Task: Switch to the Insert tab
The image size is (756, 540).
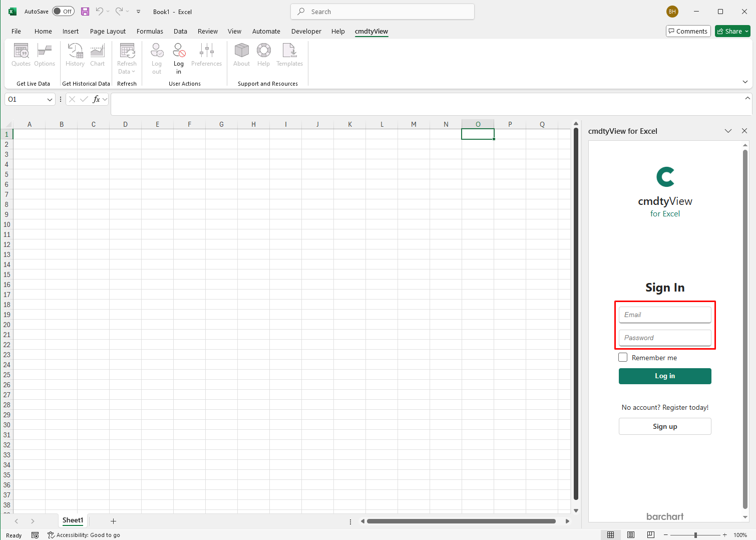Action: [x=71, y=31]
